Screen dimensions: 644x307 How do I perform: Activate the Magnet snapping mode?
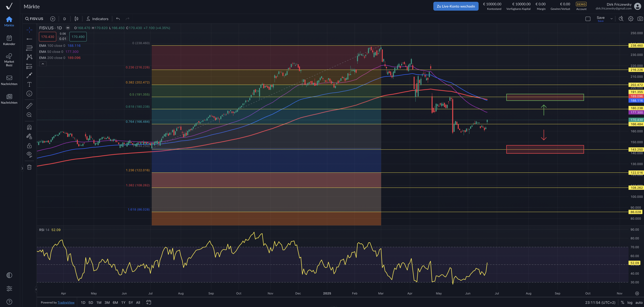(29, 128)
